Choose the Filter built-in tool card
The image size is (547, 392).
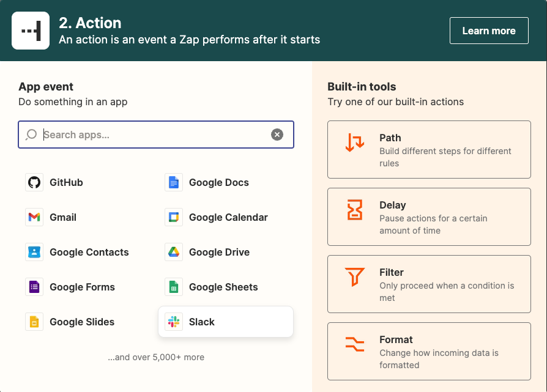coord(429,284)
